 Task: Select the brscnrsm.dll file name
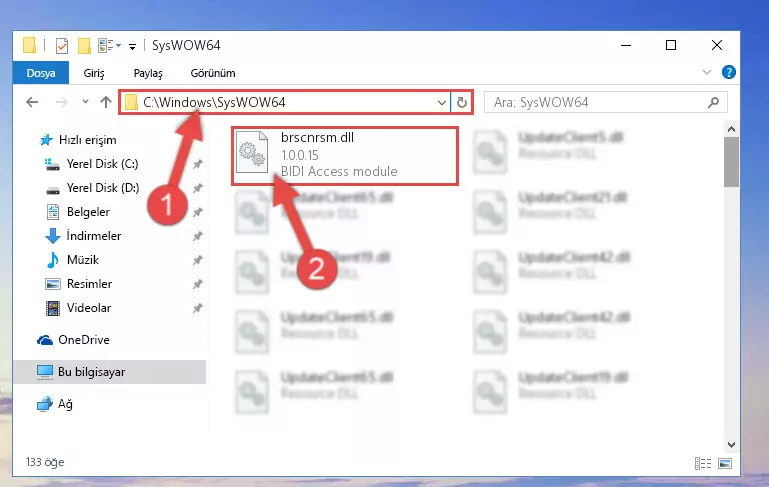317,137
